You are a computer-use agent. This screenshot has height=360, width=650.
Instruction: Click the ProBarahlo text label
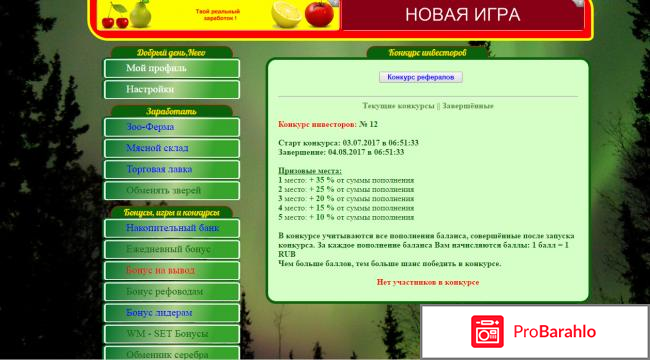pyautogui.click(x=555, y=332)
